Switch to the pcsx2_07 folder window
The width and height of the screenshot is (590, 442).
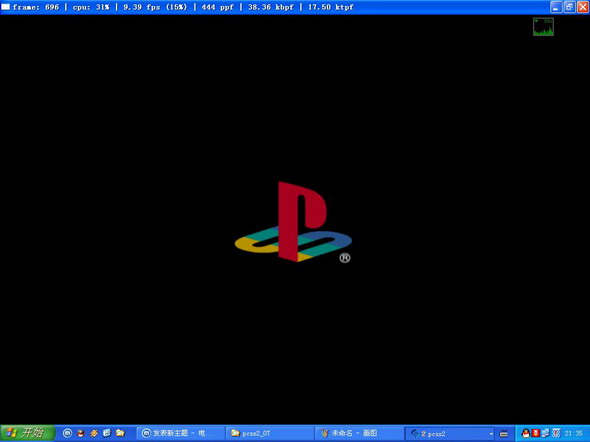[x=269, y=433]
